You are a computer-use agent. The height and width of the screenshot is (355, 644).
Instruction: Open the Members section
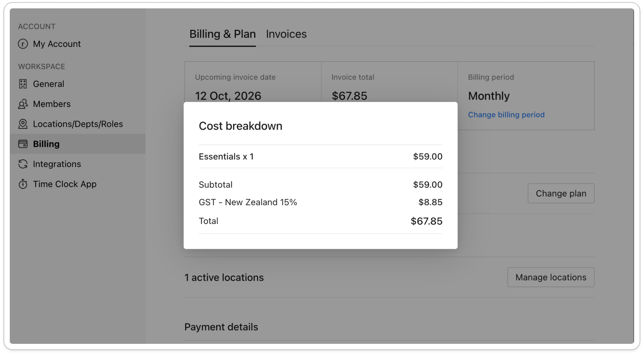click(78, 104)
